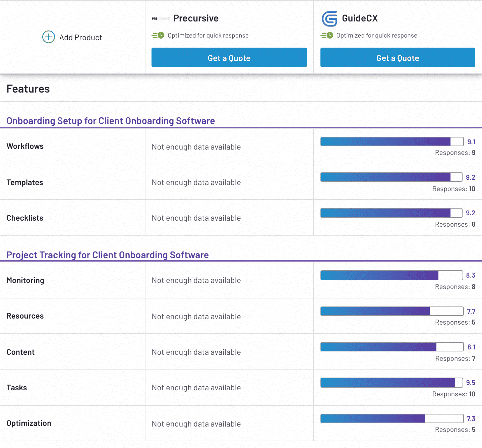Image resolution: width=482 pixels, height=448 pixels.
Task: Click Responses: 8 under Monitoring
Action: click(x=455, y=287)
